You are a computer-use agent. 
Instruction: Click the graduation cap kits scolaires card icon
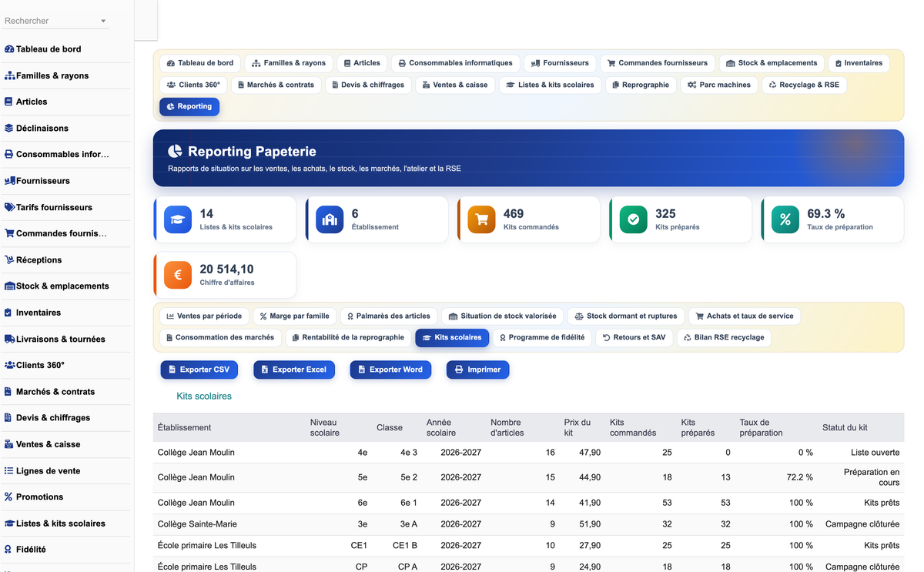coord(178,219)
